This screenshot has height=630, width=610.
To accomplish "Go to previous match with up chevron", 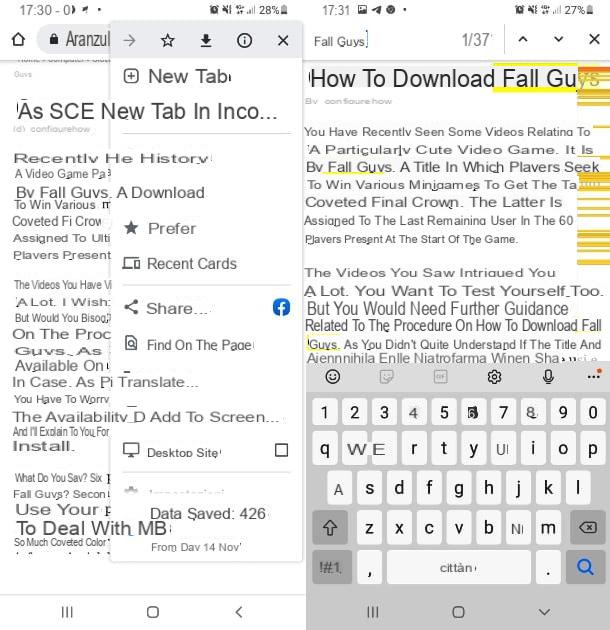I will [x=523, y=39].
